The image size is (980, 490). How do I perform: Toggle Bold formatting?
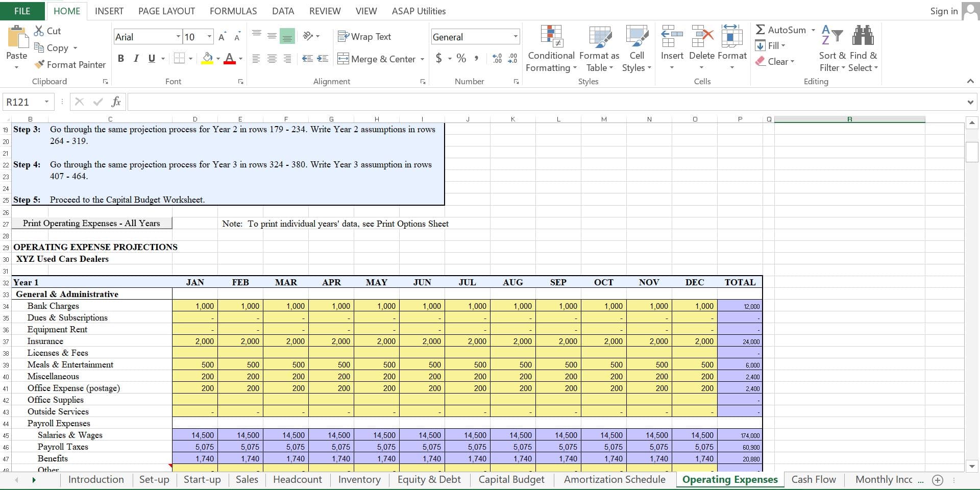tap(121, 58)
